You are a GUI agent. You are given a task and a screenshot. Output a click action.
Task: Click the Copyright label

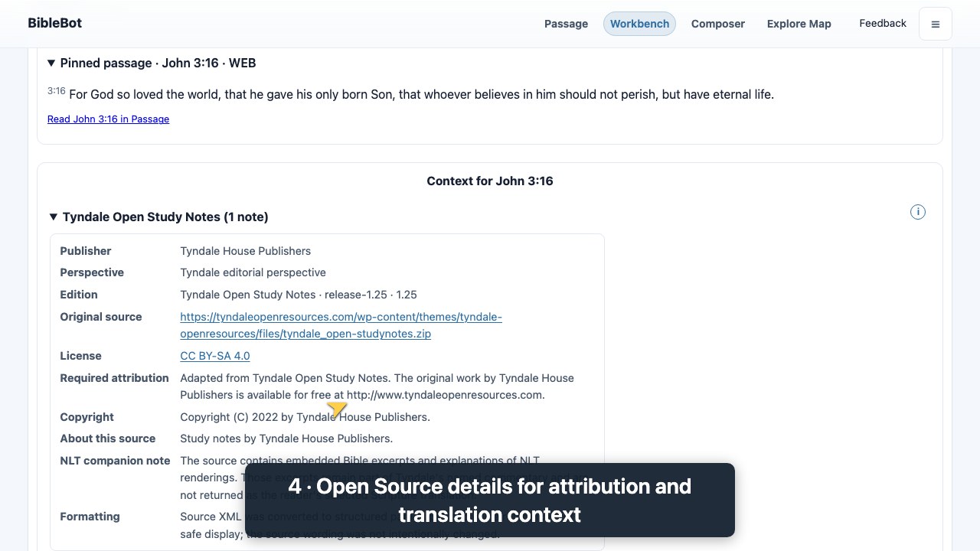pos(87,417)
